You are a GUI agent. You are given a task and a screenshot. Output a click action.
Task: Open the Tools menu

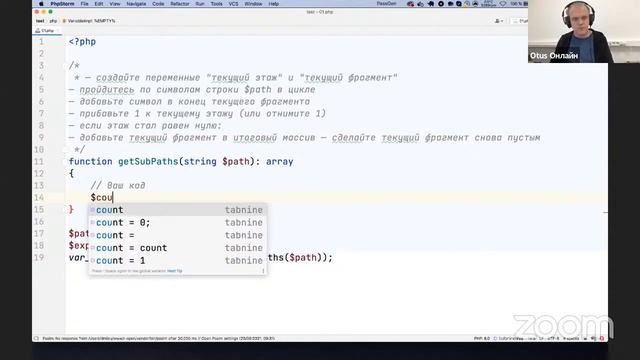(x=217, y=4)
